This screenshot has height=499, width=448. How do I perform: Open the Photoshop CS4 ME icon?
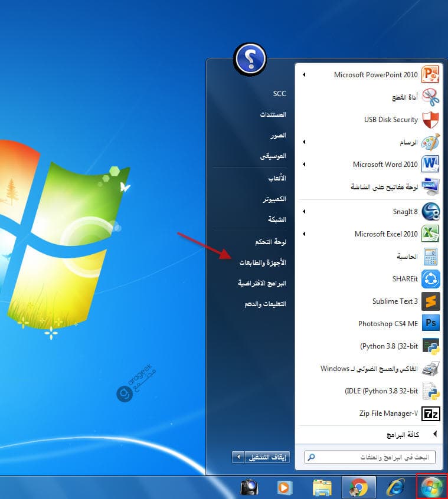coord(430,324)
